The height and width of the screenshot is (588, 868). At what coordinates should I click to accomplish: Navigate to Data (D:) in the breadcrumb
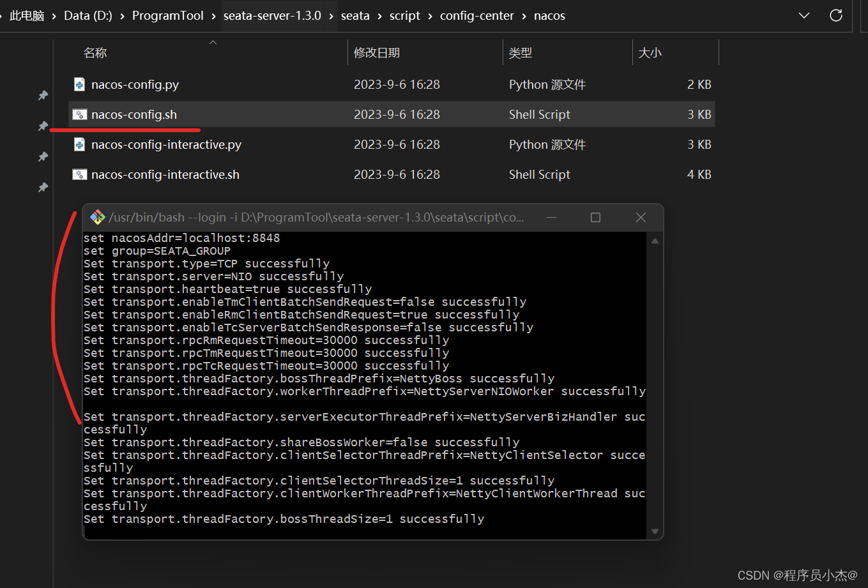[88, 16]
